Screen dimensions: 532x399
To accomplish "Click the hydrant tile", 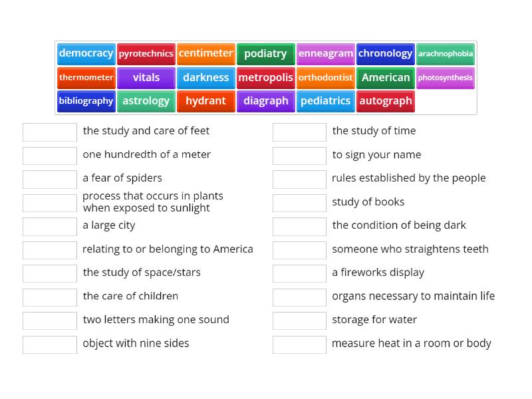I will (206, 101).
